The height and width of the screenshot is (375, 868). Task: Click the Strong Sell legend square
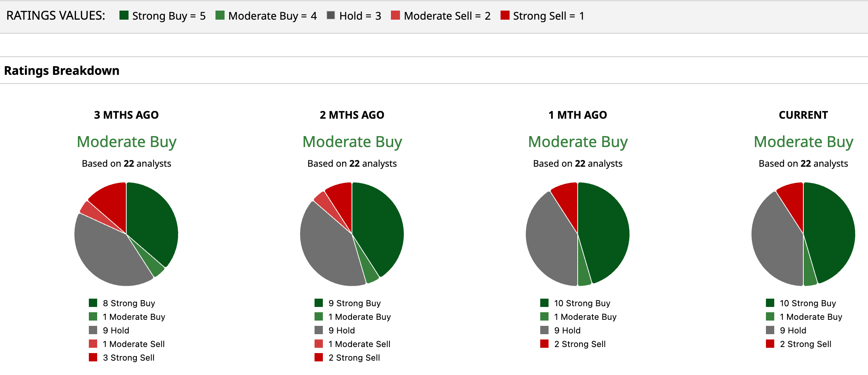tap(505, 15)
